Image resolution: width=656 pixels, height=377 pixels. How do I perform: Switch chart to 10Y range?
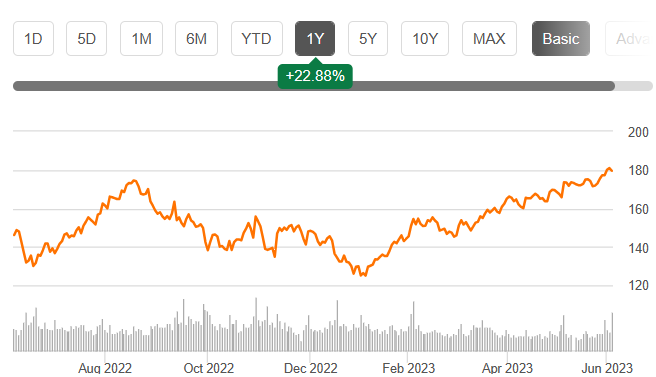click(x=425, y=38)
